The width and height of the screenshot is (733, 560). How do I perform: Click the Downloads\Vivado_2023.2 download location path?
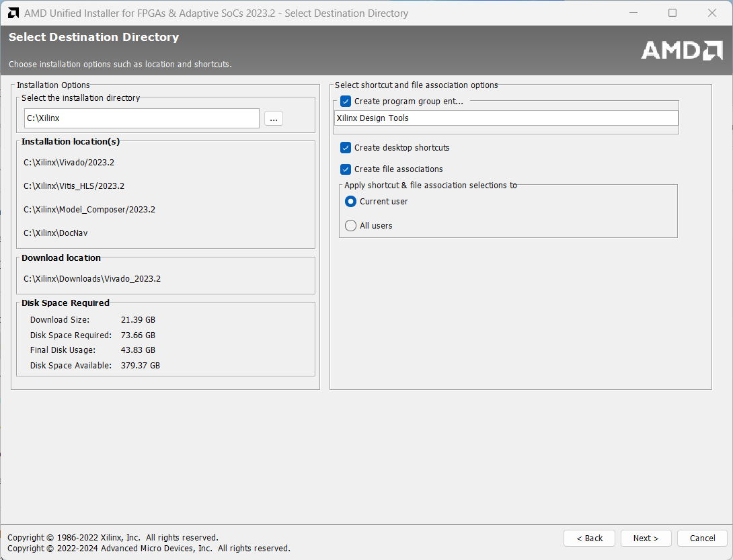pyautogui.click(x=92, y=279)
